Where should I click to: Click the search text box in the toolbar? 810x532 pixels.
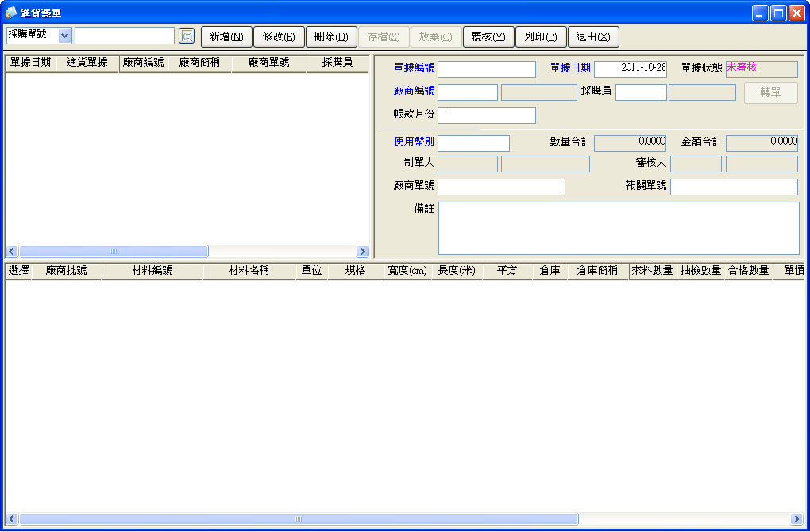tap(125, 36)
